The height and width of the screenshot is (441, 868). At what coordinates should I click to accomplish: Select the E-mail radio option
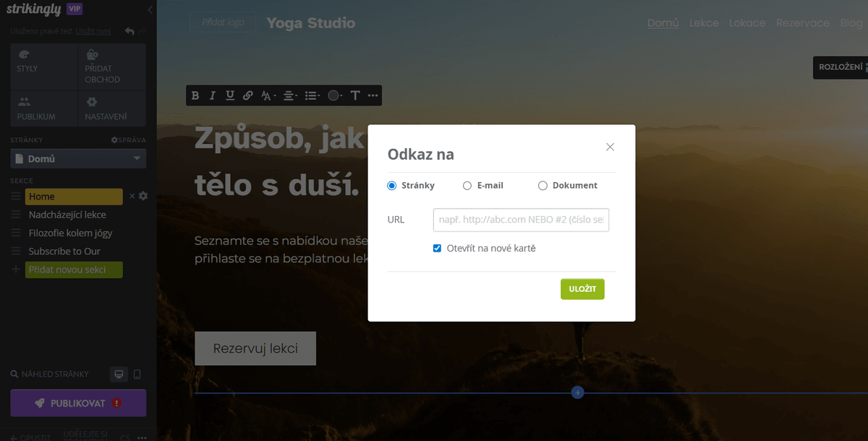pyautogui.click(x=467, y=186)
